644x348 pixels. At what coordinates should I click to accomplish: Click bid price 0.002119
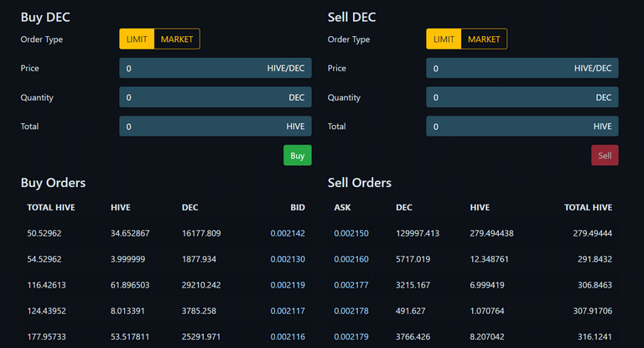pyautogui.click(x=288, y=285)
